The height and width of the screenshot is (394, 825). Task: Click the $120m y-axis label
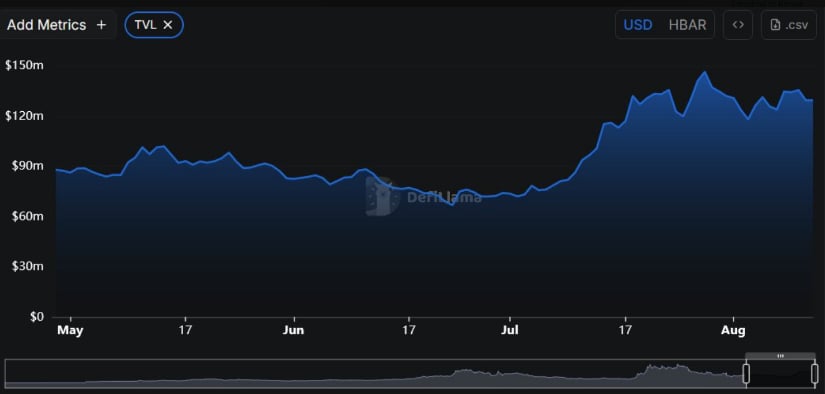pyautogui.click(x=24, y=116)
